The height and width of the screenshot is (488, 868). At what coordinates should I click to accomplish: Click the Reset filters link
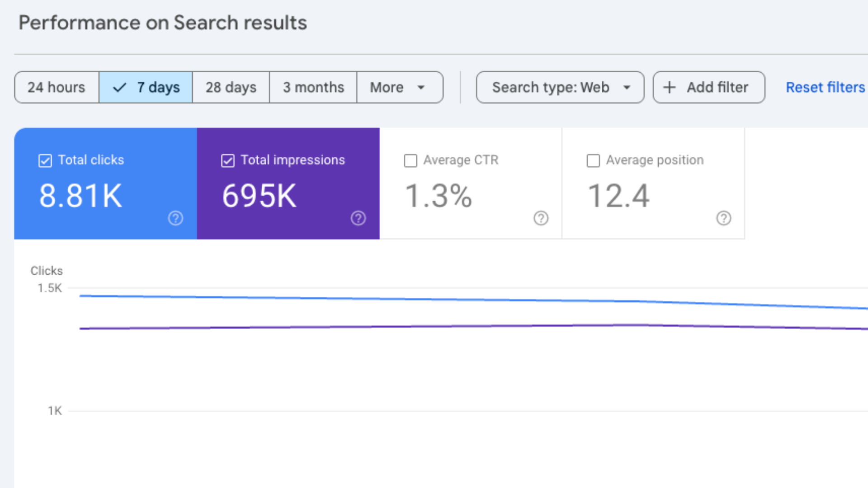pyautogui.click(x=825, y=87)
